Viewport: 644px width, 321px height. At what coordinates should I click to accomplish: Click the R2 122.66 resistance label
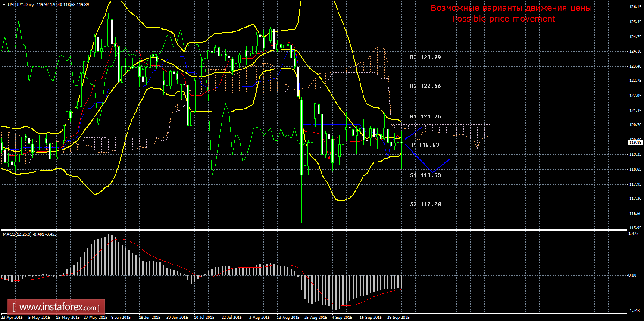(x=425, y=86)
